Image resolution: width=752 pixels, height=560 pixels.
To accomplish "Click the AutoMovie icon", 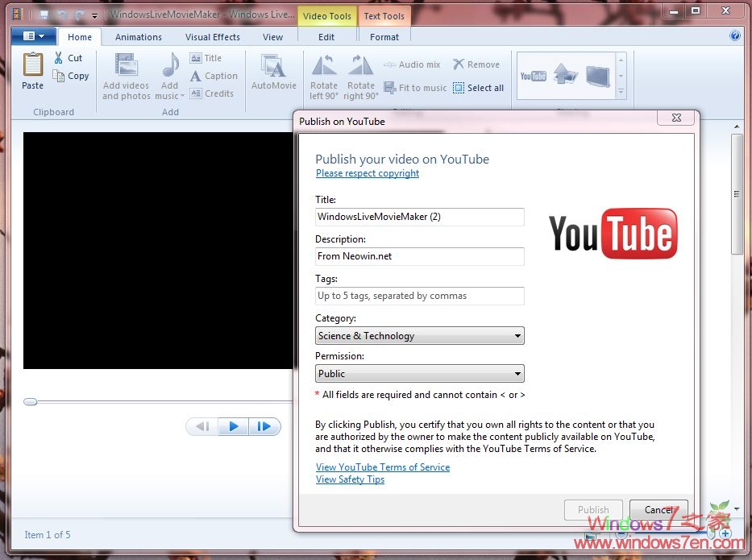I will click(x=273, y=66).
